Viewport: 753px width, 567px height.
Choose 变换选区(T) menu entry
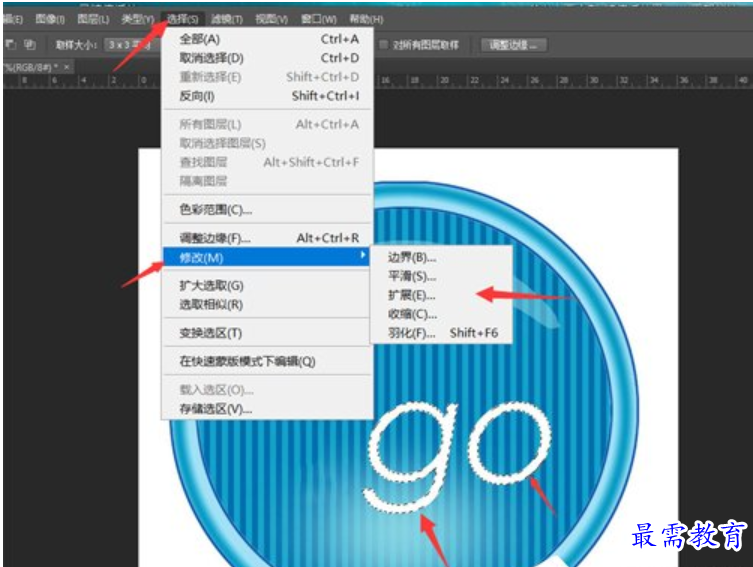click(268, 333)
